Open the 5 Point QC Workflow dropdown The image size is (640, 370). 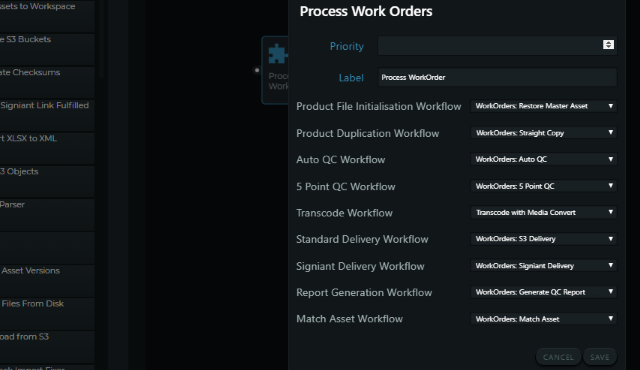544,186
